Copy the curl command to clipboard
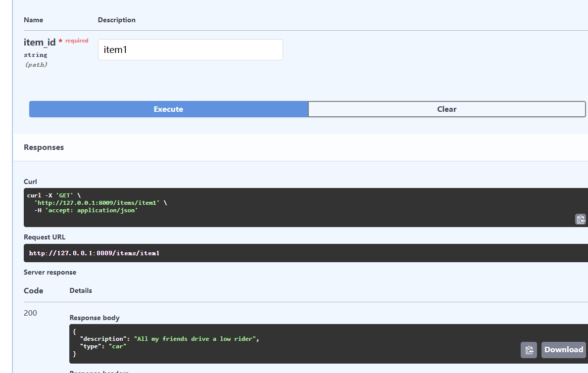Viewport: 588px width, 373px height. coord(580,219)
